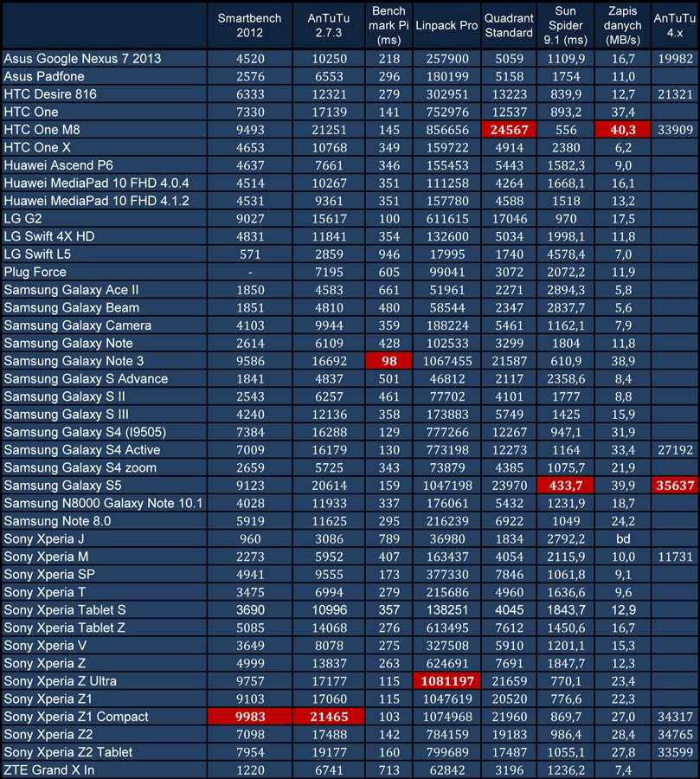
Task: Click the "1067455" Linpack value for Note 3
Action: pyautogui.click(x=447, y=361)
